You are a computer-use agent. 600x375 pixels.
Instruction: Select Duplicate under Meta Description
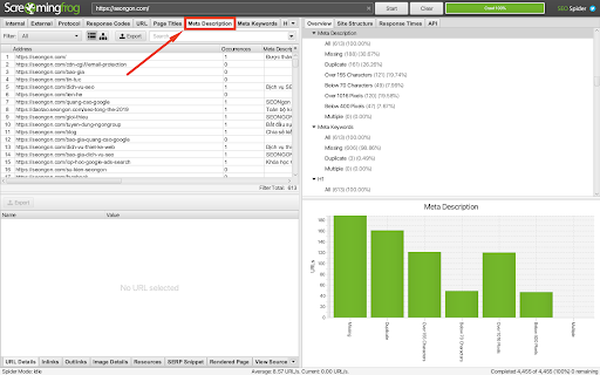coord(353,64)
